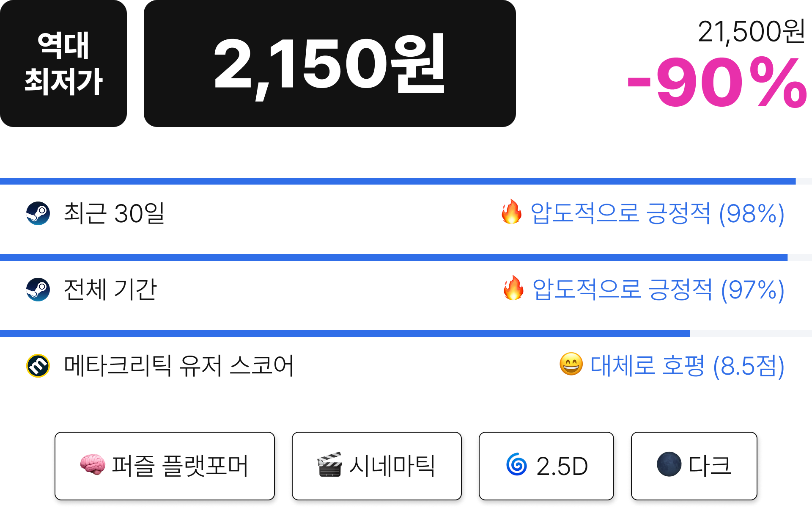
Task: Select the 퍼즐 플랫포머 tag button
Action: click(165, 466)
